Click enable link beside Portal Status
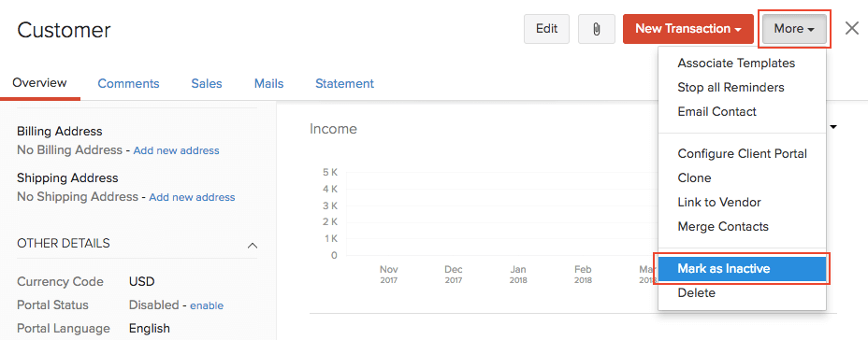Viewport: 868px width, 340px height. click(x=207, y=305)
